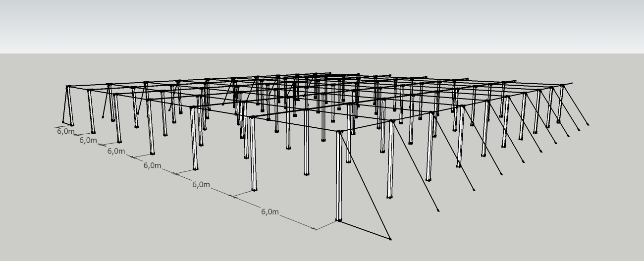Select the column immediately left of the front corner column
644x261 pixels.
point(253,154)
